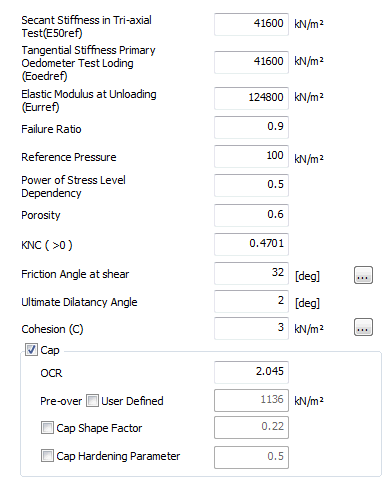Viewport: 385px width, 492px height.
Task: Select the Power of Stress Level Dependency field
Action: pyautogui.click(x=251, y=185)
